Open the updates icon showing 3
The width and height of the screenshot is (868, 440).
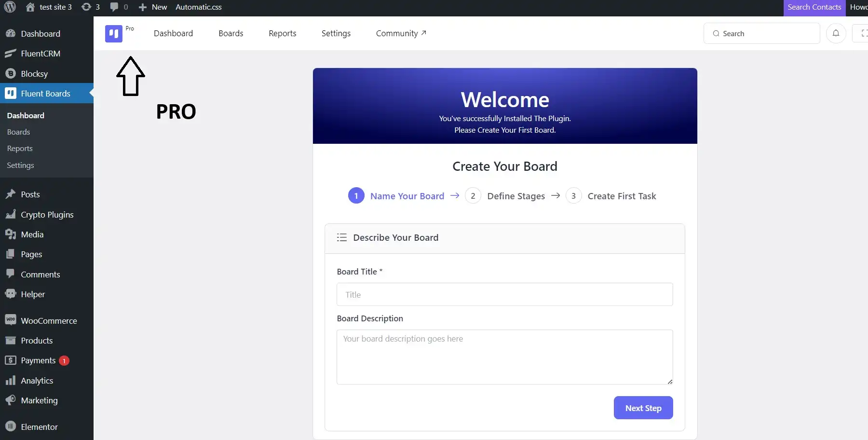[x=91, y=7]
